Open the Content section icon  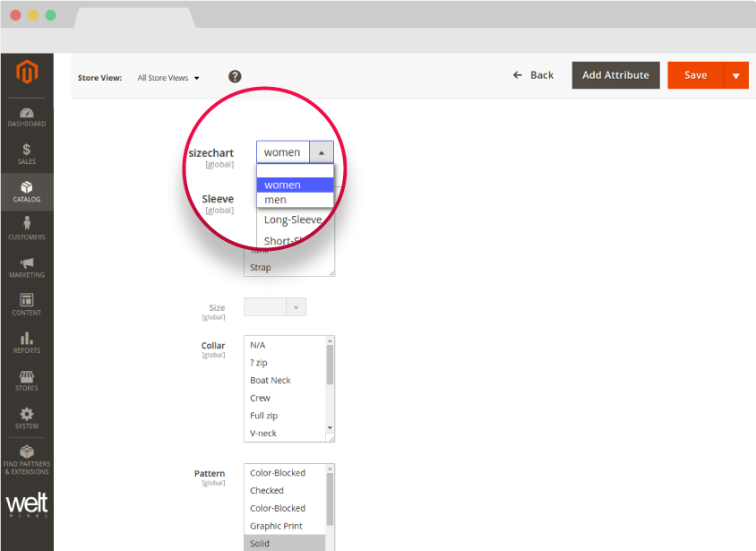26,305
